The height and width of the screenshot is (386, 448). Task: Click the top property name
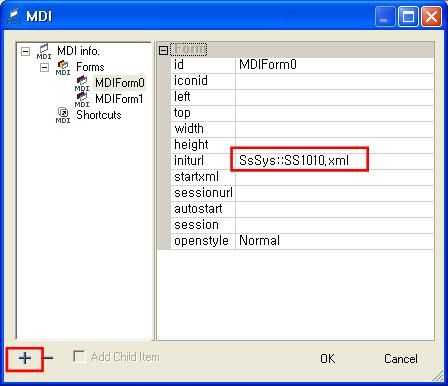click(182, 113)
